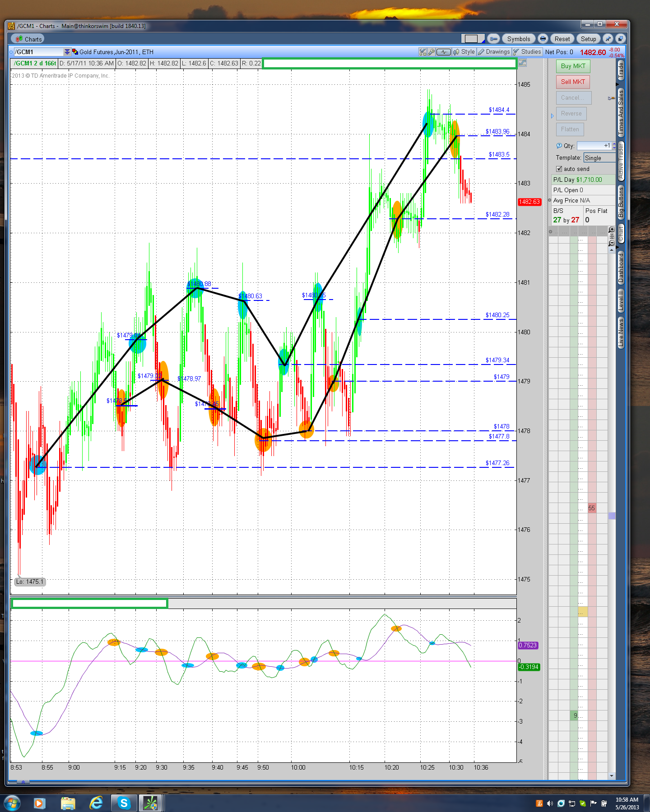The width and height of the screenshot is (650, 812).
Task: Click the Net Pos: 0 label
Action: (x=559, y=52)
